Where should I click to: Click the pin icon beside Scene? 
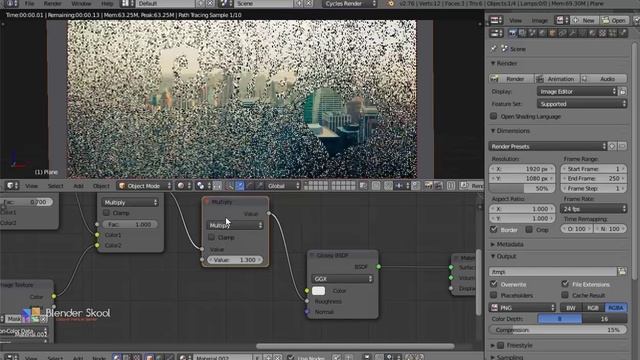[493, 49]
